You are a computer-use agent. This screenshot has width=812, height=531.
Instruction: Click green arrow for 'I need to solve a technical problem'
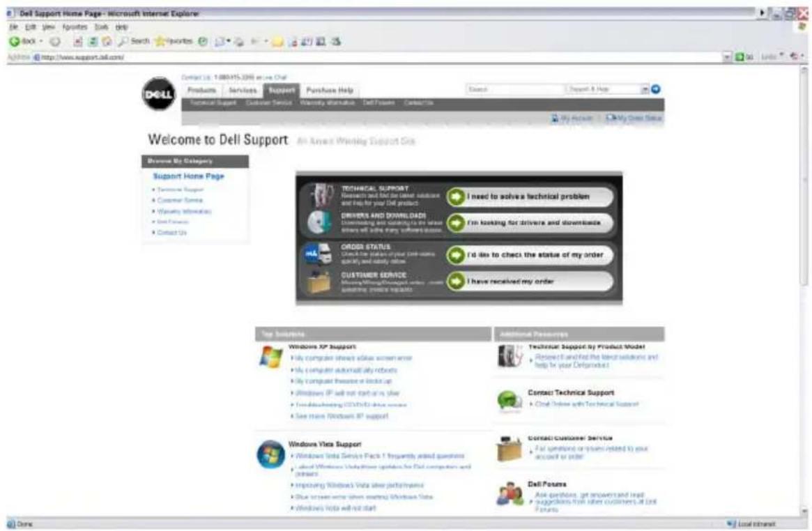point(456,197)
